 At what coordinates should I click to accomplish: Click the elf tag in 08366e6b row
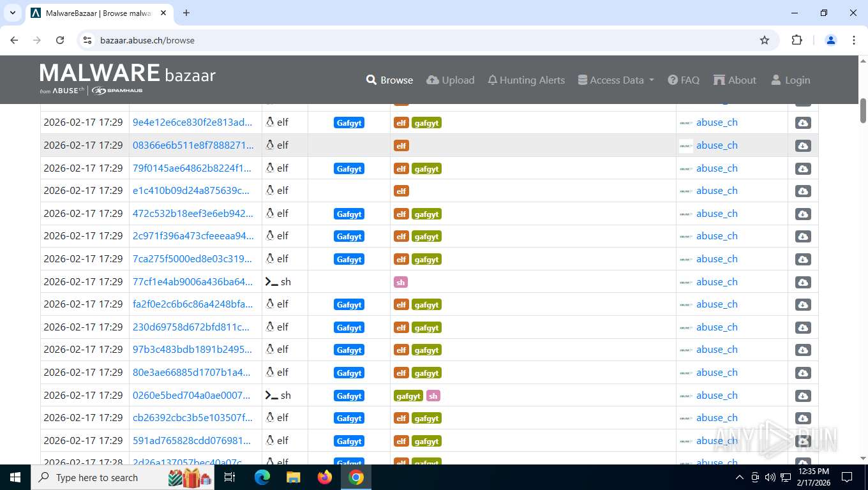(401, 146)
